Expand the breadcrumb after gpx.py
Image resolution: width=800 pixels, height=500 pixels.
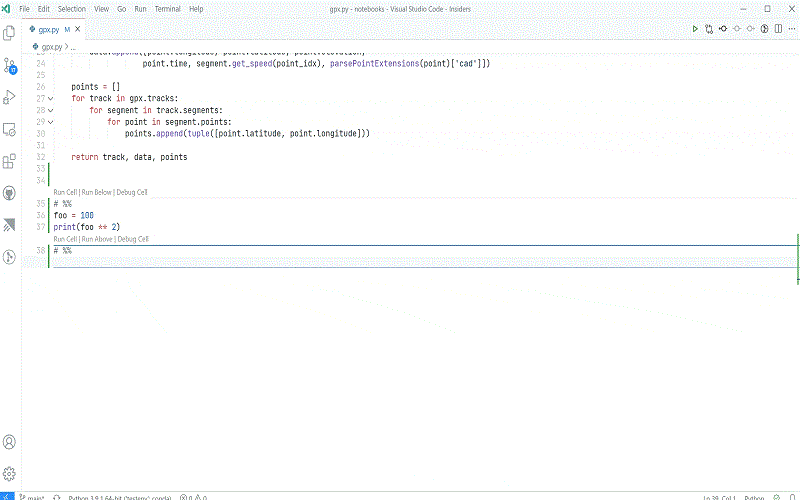73,46
